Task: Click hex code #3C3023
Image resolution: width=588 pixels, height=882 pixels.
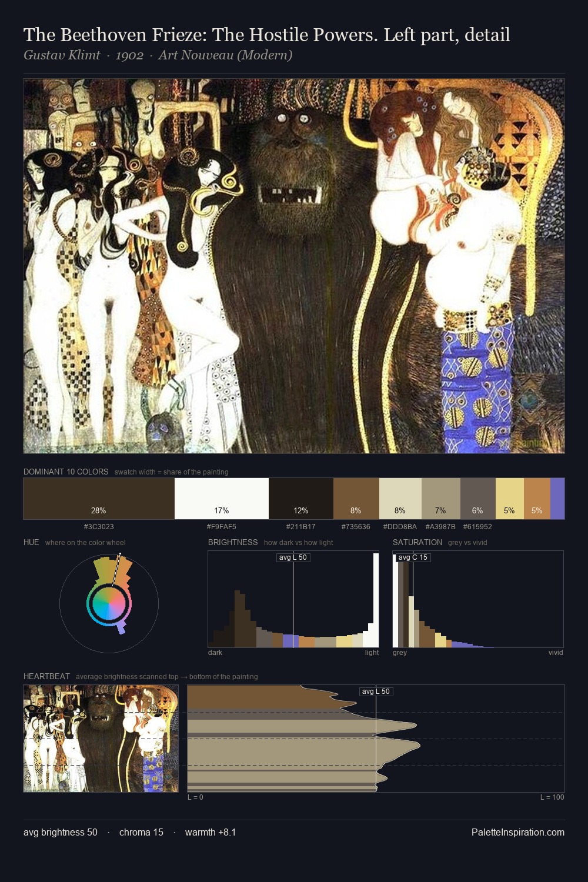Action: [99, 527]
